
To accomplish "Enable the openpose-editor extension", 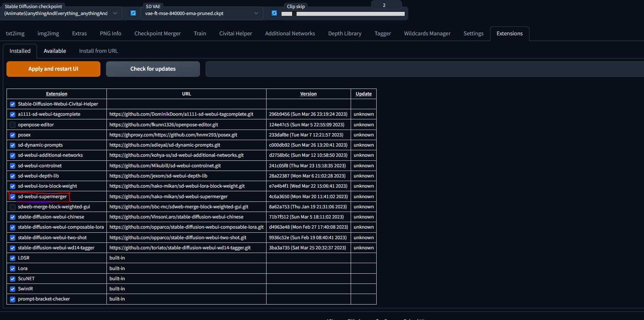I will coord(13,125).
